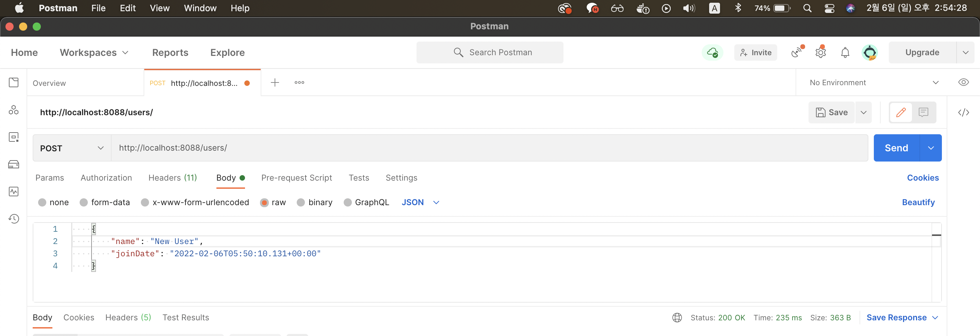Open the volume menu bar icon
The image size is (980, 336).
(689, 8)
